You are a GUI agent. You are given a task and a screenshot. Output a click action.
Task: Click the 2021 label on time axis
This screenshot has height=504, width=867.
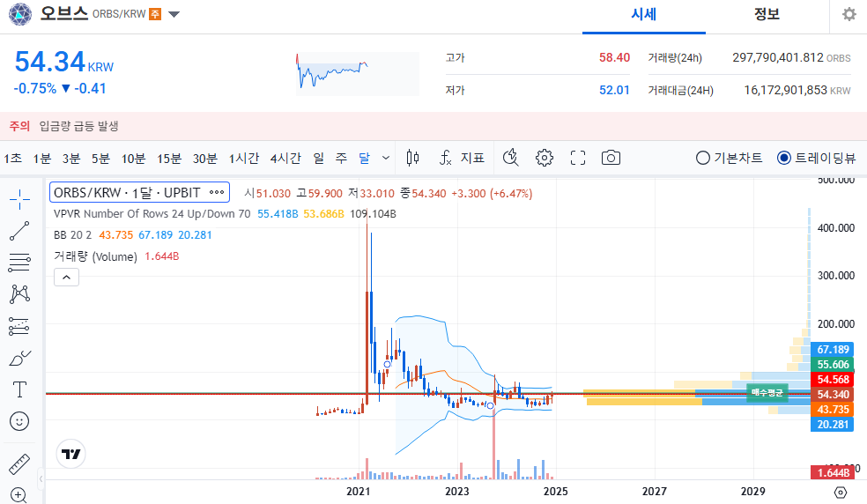pyautogui.click(x=359, y=492)
